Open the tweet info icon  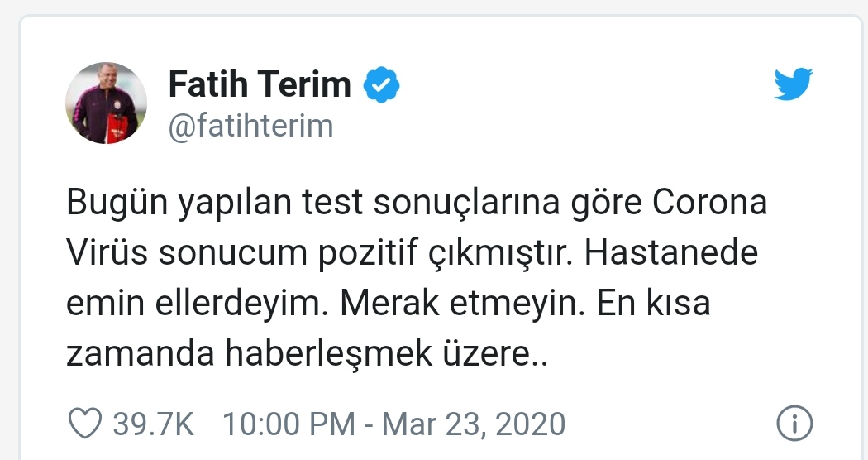click(794, 424)
